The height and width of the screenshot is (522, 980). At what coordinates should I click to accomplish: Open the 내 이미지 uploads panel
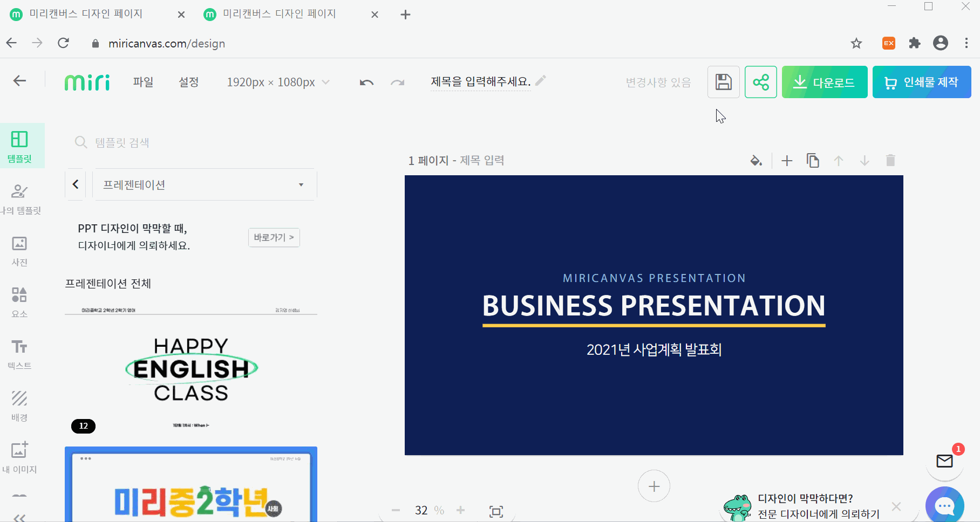(20, 458)
